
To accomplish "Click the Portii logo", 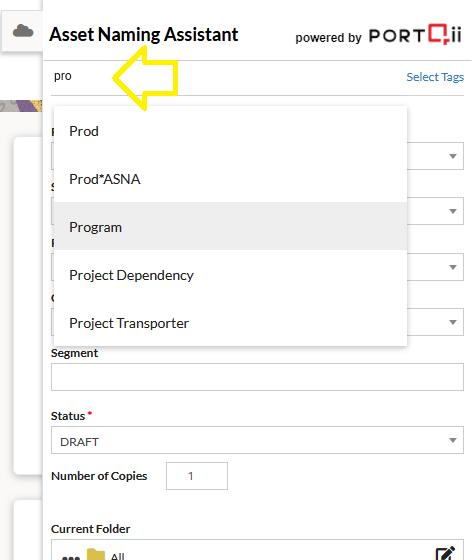I will [x=415, y=35].
